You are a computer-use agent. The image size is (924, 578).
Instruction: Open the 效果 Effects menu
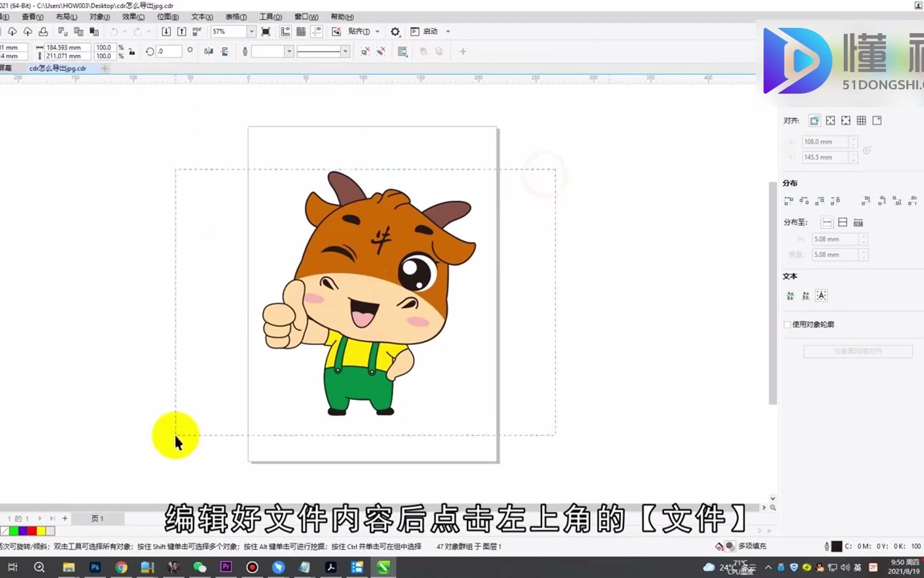point(133,17)
